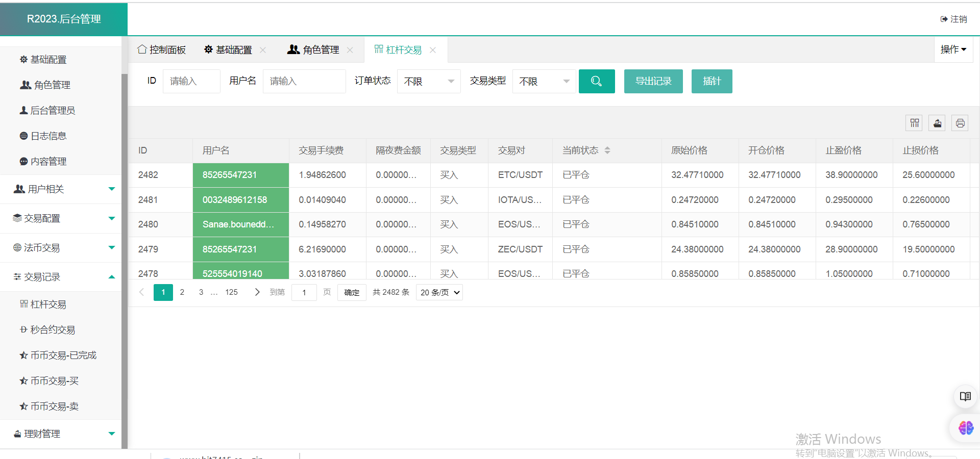Image resolution: width=980 pixels, height=459 pixels.
Task: Close the 角色管理 tab
Action: tap(350, 50)
